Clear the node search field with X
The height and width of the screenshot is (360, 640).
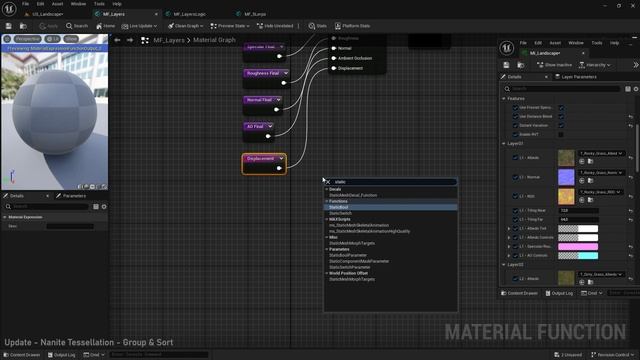[328, 182]
